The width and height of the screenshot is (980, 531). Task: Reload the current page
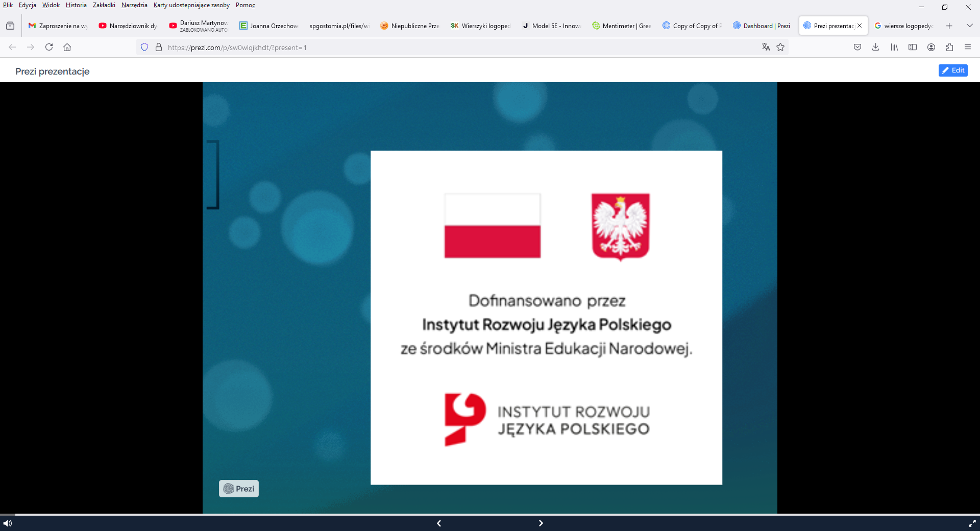49,47
